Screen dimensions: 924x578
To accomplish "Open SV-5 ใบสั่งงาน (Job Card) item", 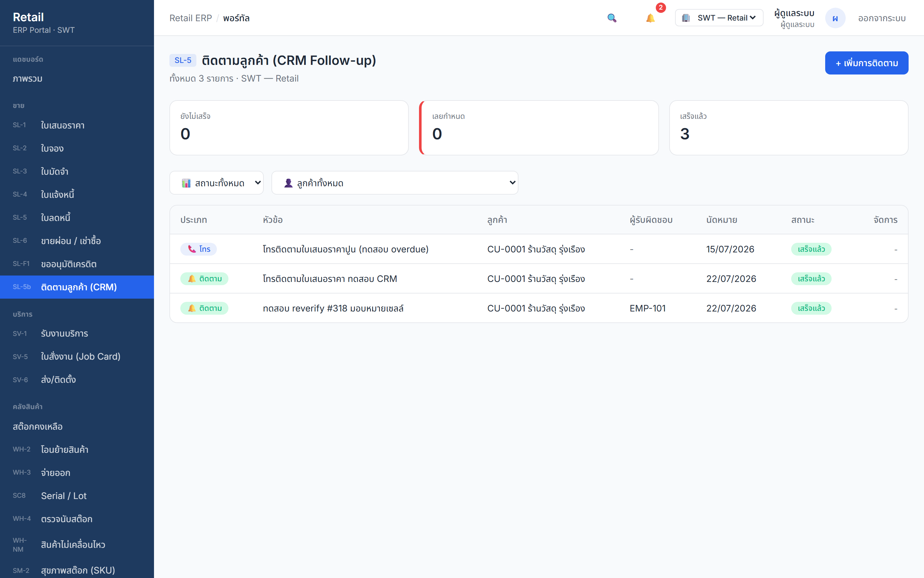I will pyautogui.click(x=77, y=356).
